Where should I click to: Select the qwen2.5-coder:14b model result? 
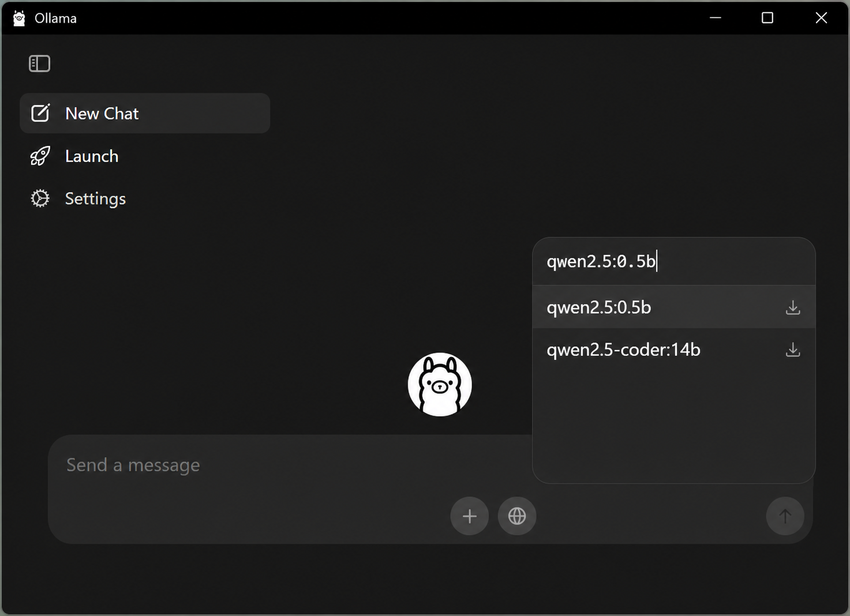tap(673, 350)
